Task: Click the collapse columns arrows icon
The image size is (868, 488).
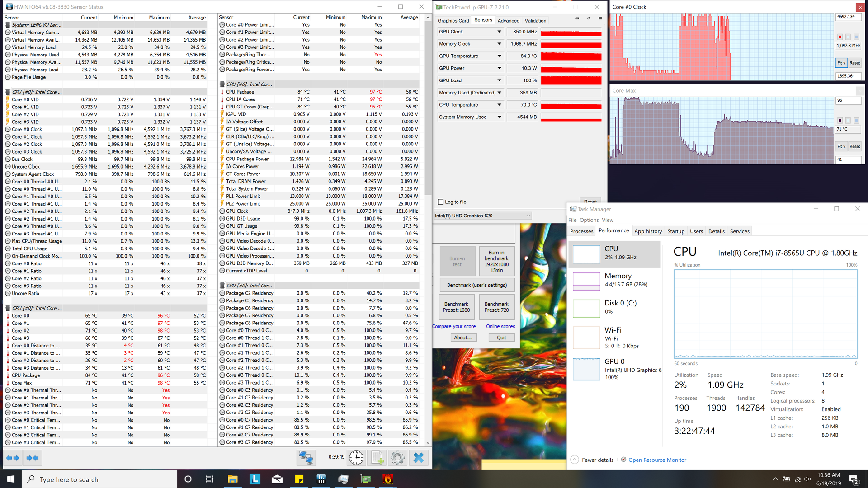Action: tap(32, 458)
